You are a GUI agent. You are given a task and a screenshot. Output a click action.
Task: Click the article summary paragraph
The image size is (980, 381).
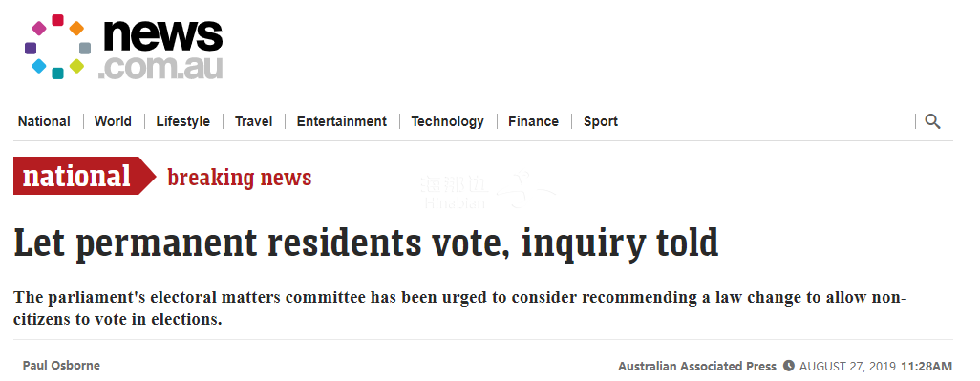(460, 307)
